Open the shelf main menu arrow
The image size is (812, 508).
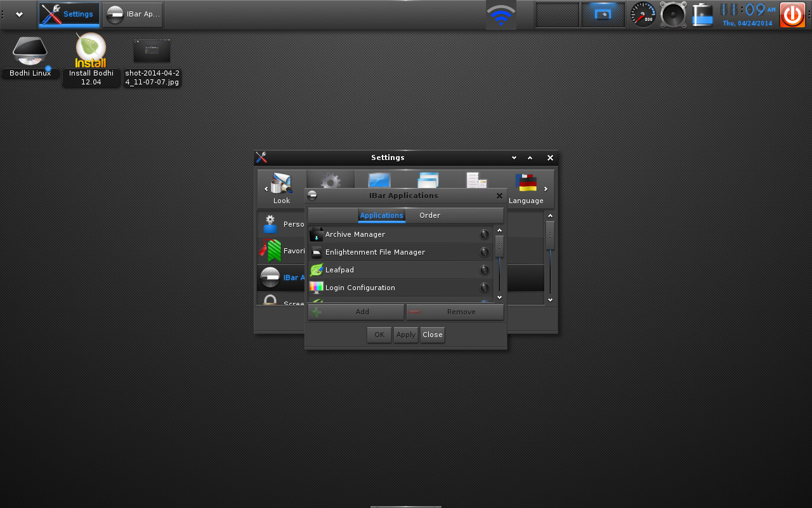pos(19,14)
